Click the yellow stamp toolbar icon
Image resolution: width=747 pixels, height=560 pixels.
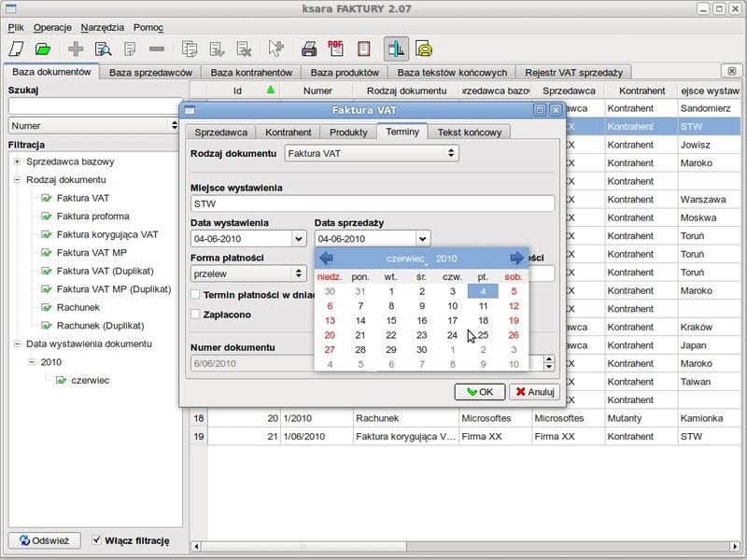click(x=423, y=49)
